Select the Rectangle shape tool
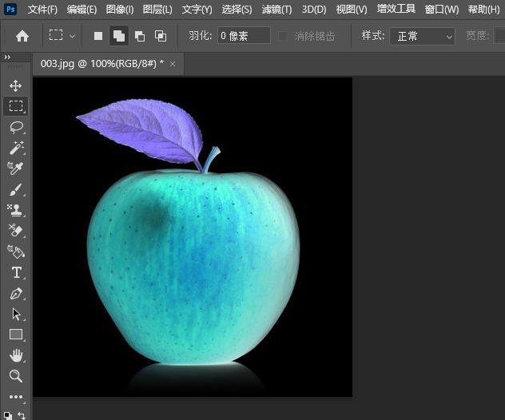The image size is (505, 420). pos(16,335)
